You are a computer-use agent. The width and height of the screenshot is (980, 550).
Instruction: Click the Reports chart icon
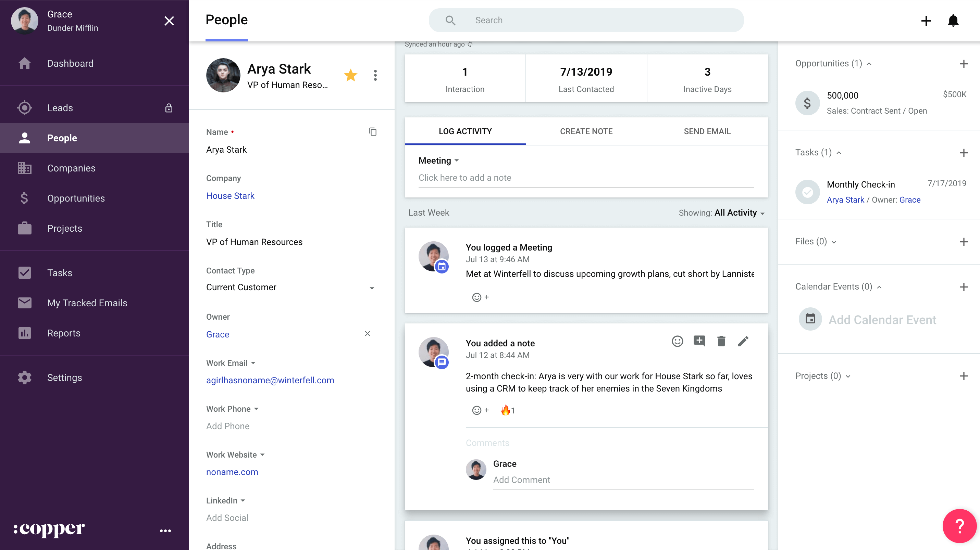[25, 333]
